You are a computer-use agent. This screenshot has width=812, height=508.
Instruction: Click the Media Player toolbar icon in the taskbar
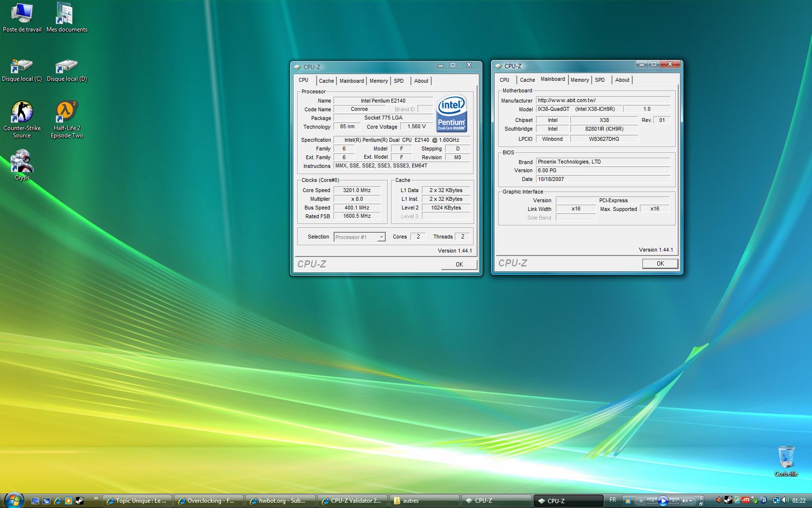click(628, 501)
